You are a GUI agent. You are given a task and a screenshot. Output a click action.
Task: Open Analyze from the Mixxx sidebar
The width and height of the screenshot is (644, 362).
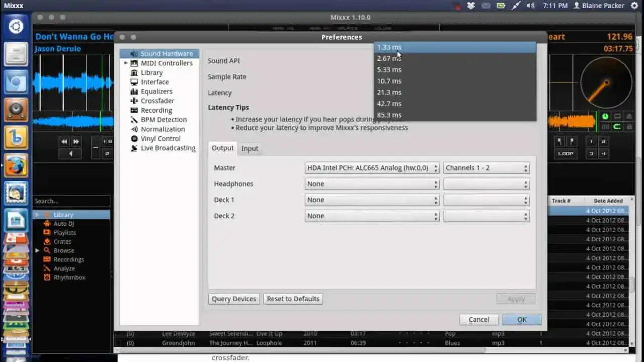coord(64,268)
